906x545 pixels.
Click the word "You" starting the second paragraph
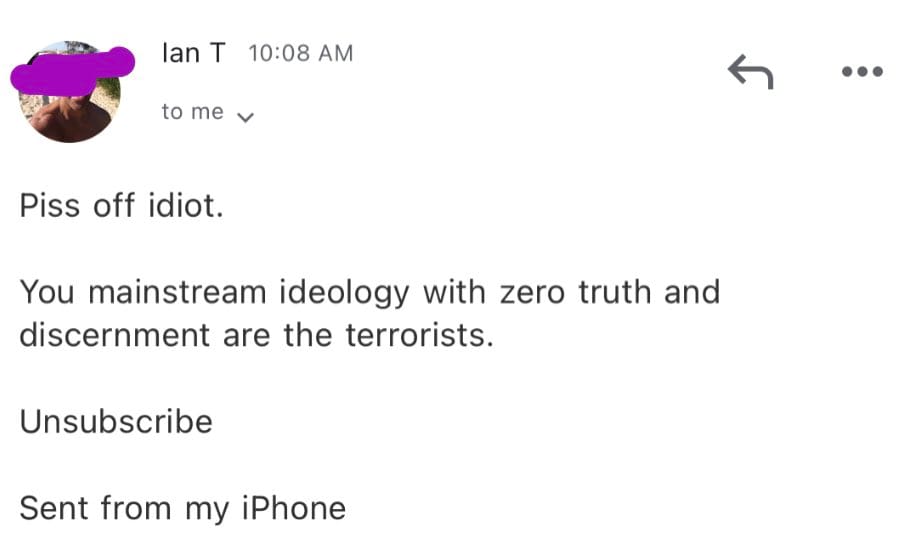point(47,292)
